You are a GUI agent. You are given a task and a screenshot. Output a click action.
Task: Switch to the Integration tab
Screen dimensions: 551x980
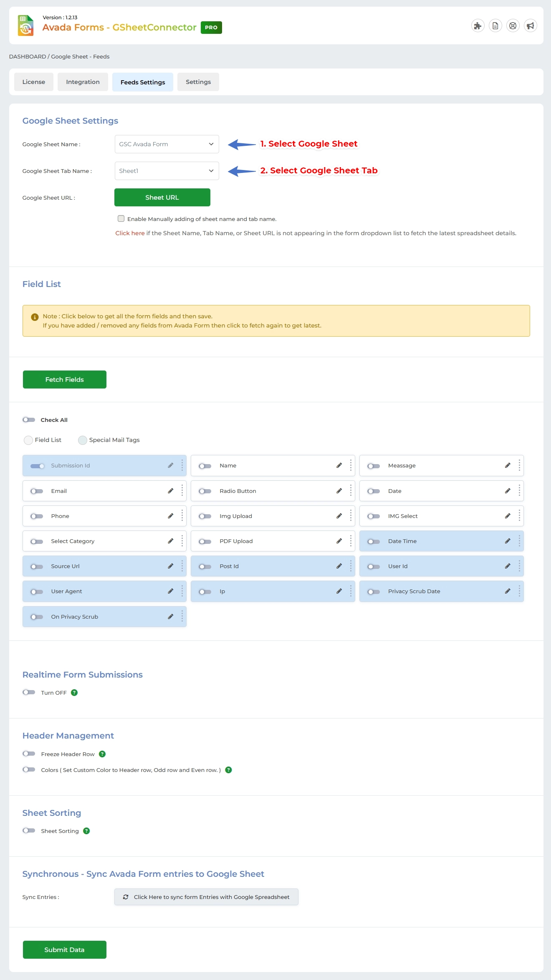pos(83,82)
